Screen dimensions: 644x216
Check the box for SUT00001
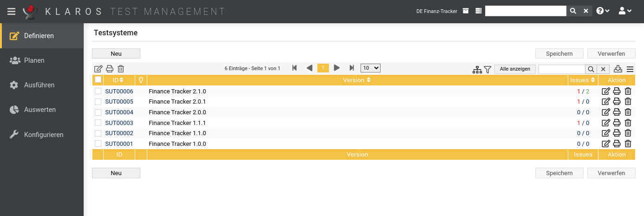pyautogui.click(x=98, y=144)
